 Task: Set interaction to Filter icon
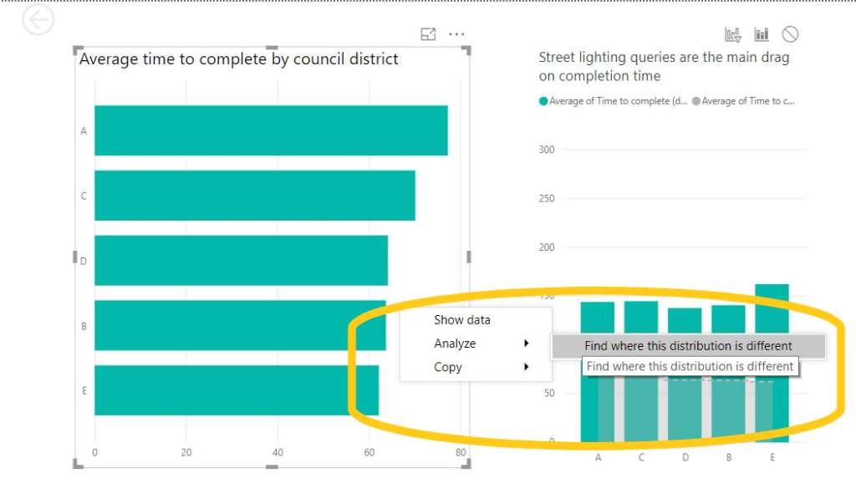[x=733, y=34]
